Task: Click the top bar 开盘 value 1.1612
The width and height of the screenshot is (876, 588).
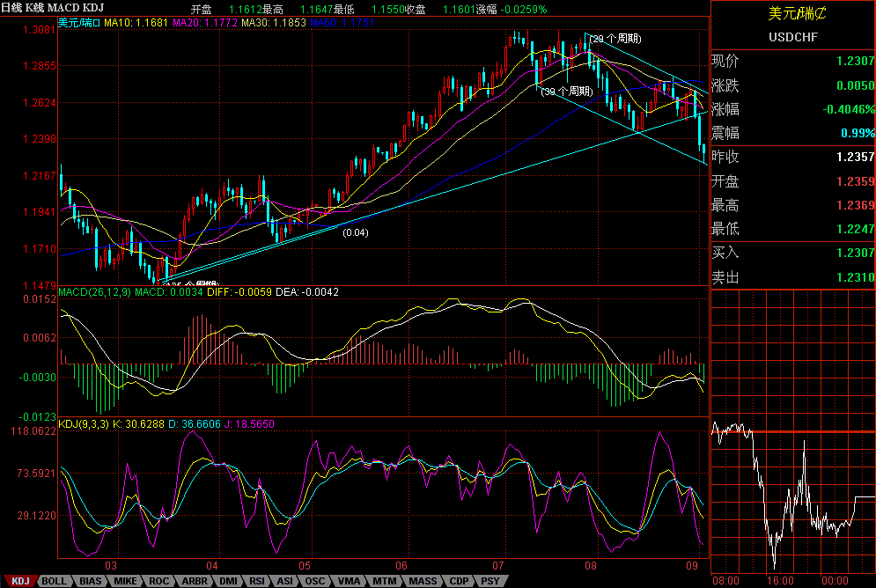Action: 246,10
